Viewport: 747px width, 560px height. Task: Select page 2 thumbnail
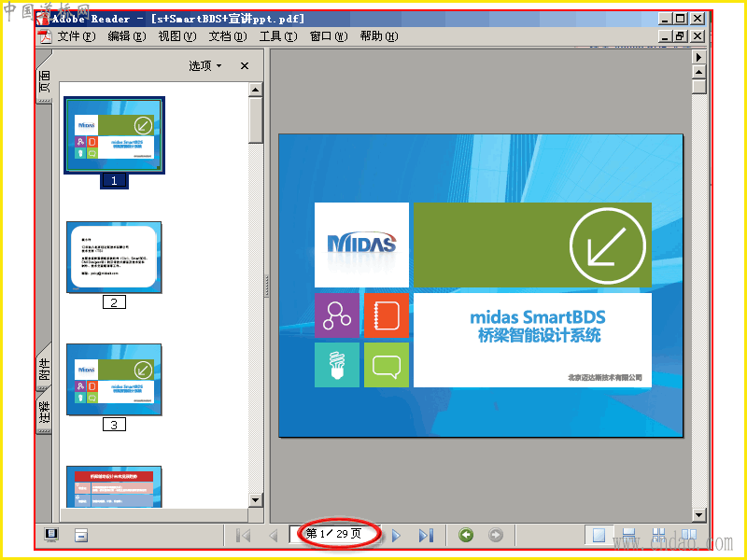click(114, 258)
